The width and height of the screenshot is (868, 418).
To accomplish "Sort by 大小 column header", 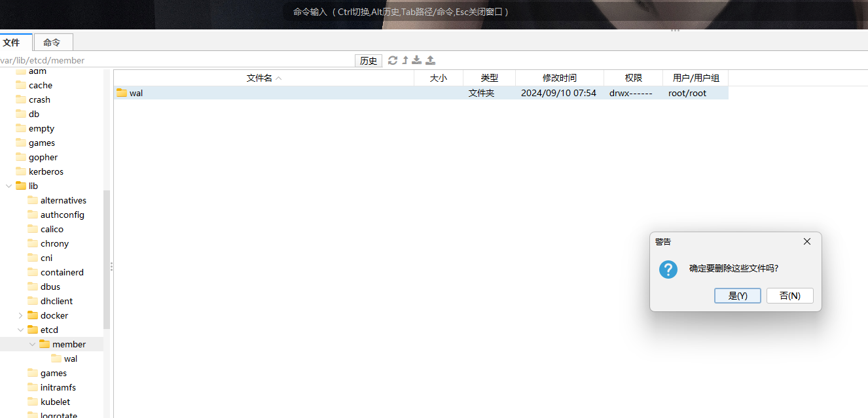I will click(439, 78).
